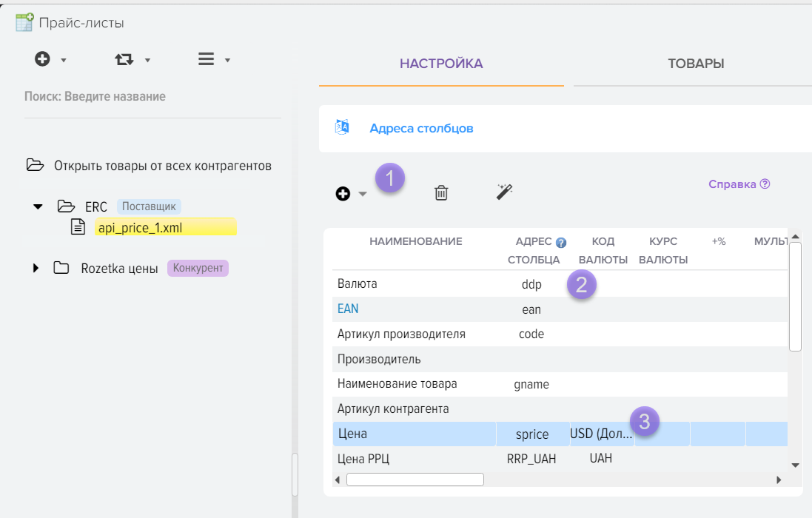Open the hamburger menu icon
812x518 pixels.
[x=207, y=60]
